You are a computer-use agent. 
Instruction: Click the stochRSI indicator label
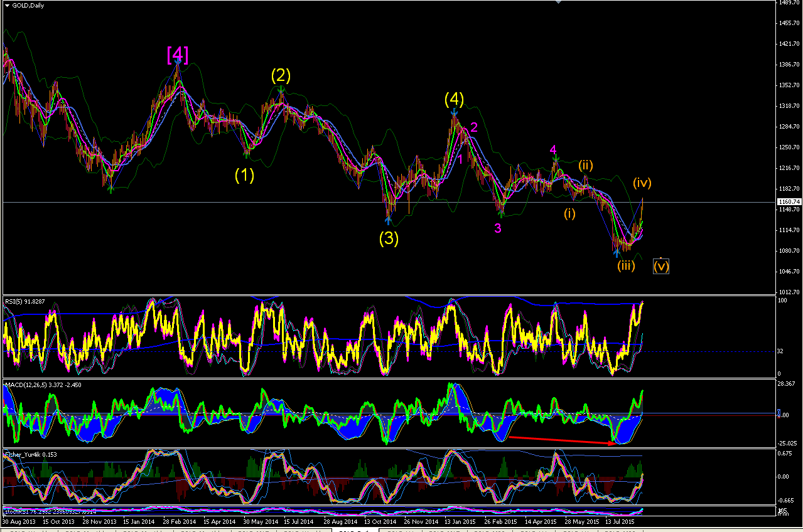tap(50, 512)
